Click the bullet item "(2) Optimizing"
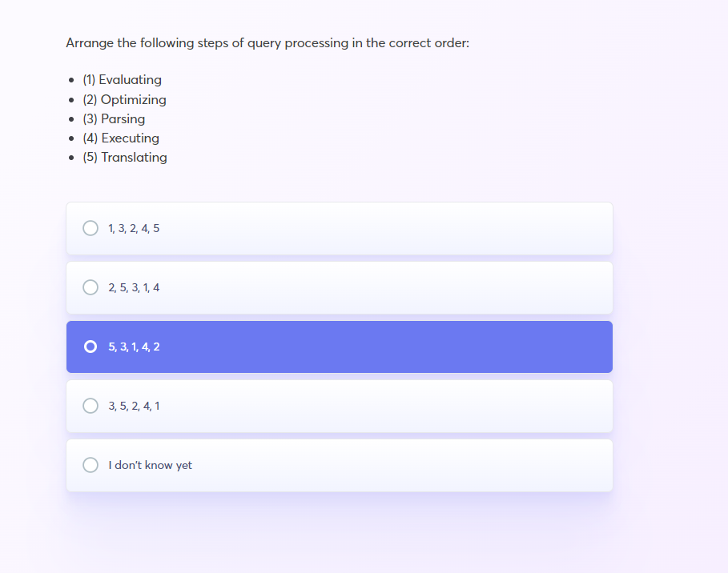Screen dimensions: 728x573 (124, 99)
